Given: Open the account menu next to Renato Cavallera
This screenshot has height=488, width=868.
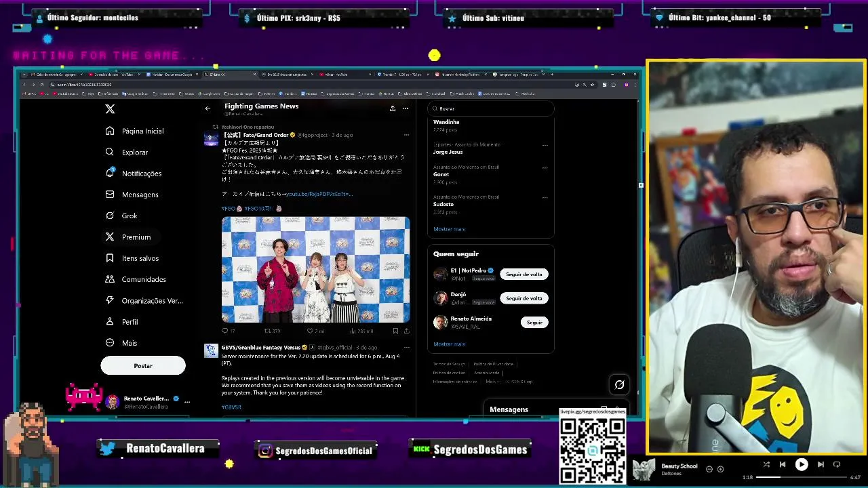Looking at the screenshot, I should tap(187, 402).
